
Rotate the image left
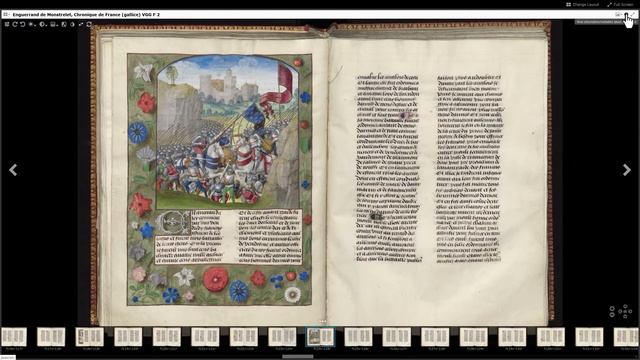(22, 24)
